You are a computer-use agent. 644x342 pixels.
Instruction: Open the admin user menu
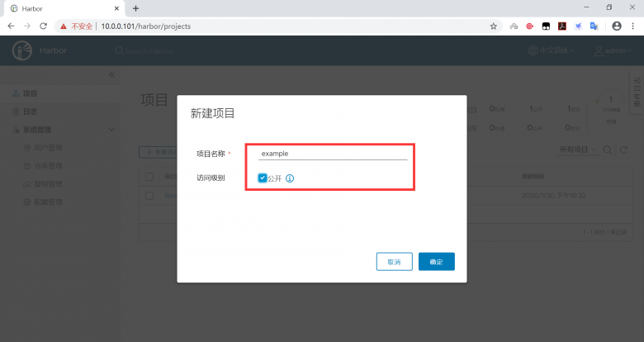[x=613, y=50]
